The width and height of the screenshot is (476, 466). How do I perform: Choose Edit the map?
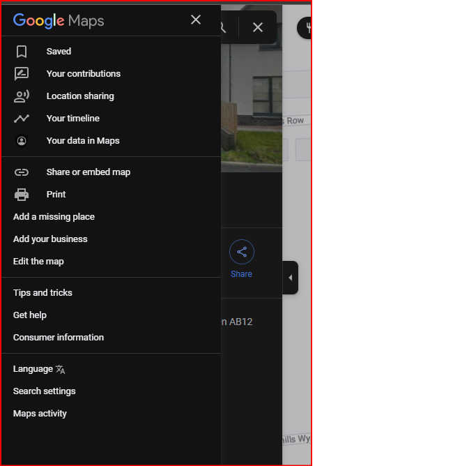[111, 262]
